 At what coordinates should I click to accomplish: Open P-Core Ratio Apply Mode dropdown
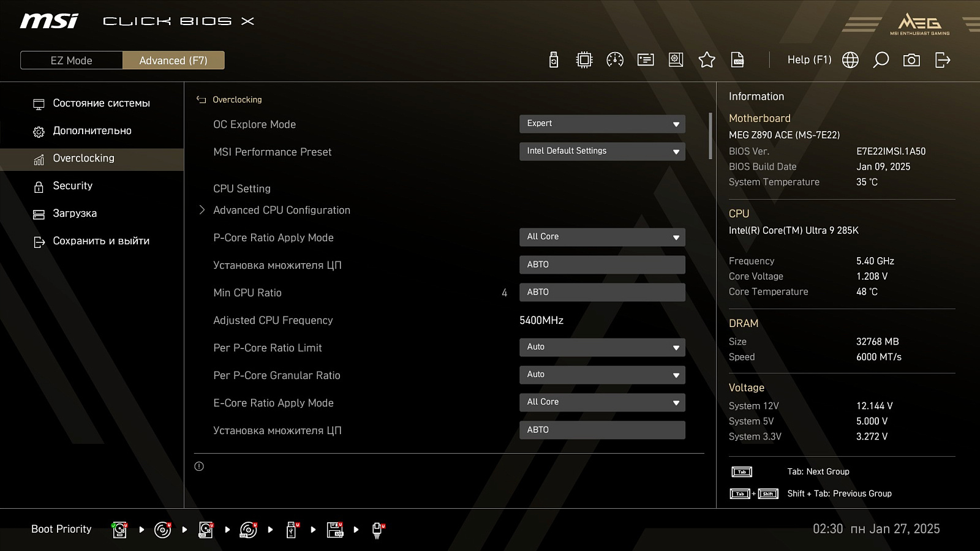[602, 237]
